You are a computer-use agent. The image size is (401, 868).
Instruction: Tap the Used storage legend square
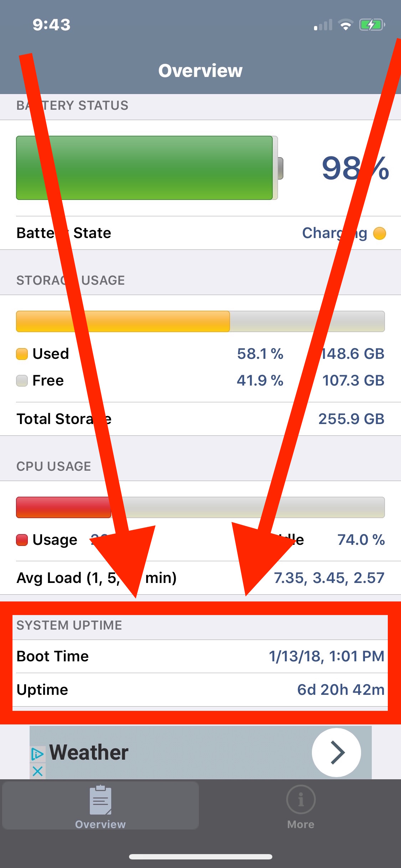[x=22, y=353]
